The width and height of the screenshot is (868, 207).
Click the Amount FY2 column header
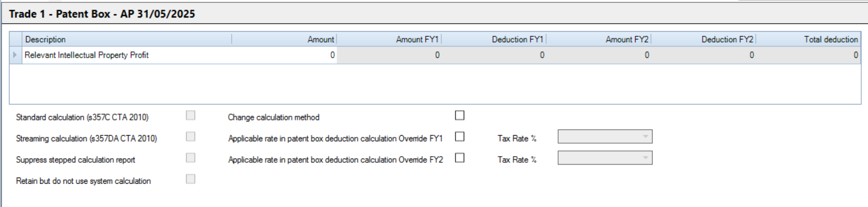[x=599, y=40]
